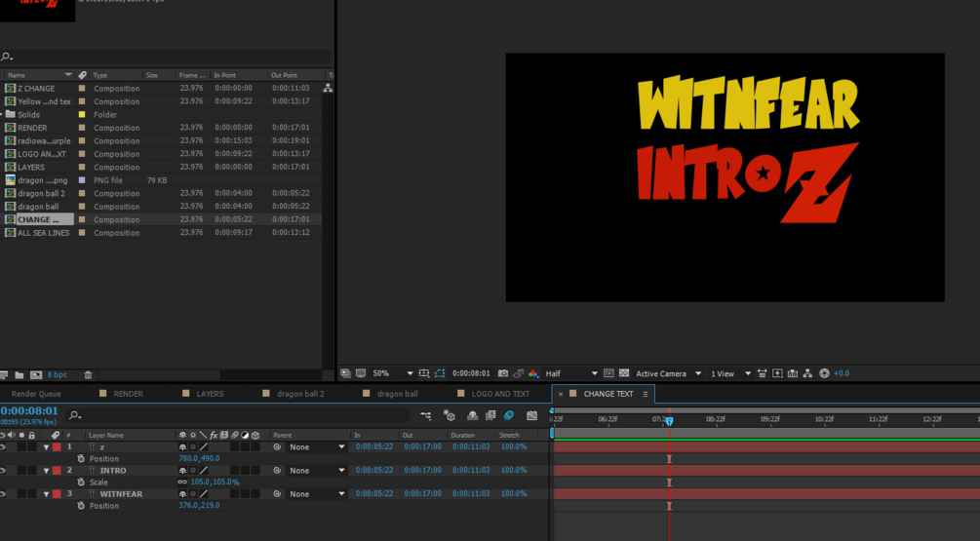
Task: Open Parent dropdown for z layer
Action: [317, 447]
